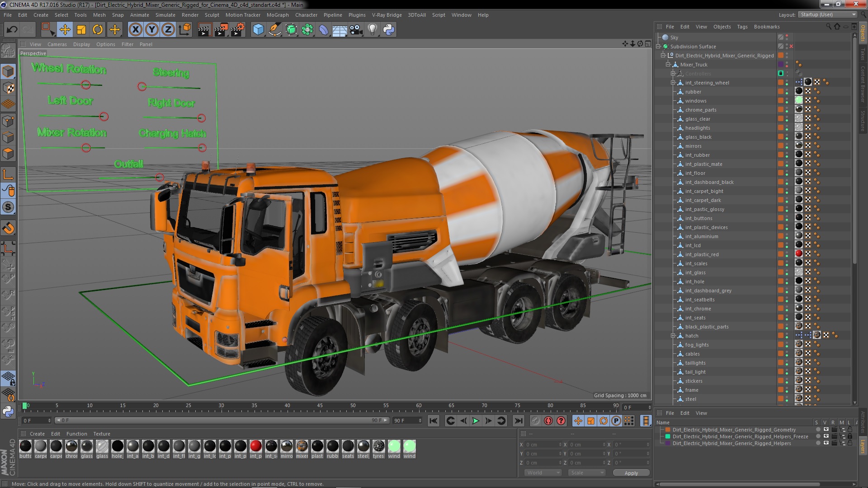
Task: Click the X position input field
Action: coord(544,445)
